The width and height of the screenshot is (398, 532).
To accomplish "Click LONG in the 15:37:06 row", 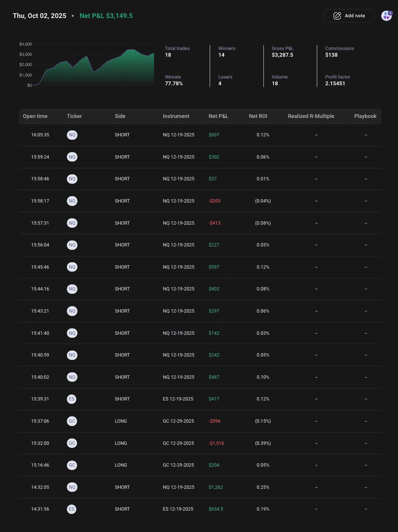I will point(121,421).
